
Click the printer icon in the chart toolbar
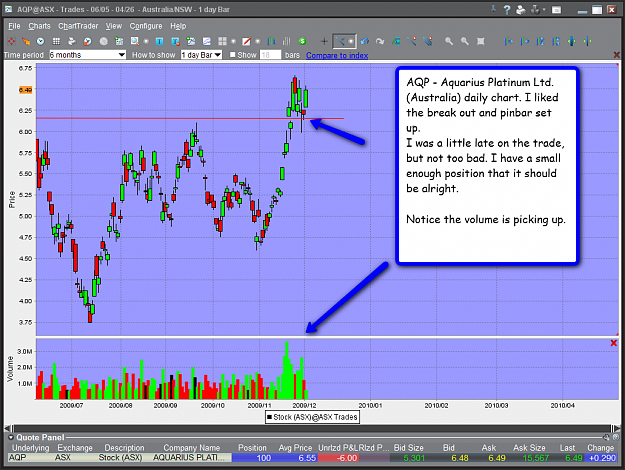point(72,41)
